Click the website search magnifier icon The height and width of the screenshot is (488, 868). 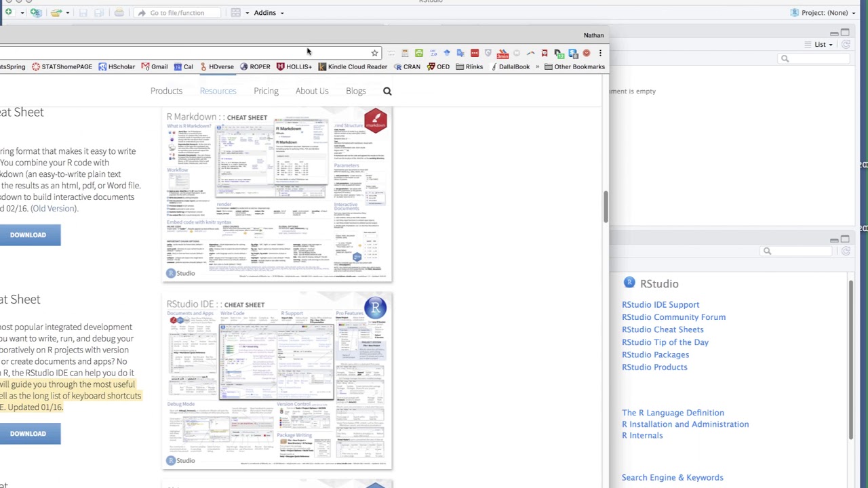pos(387,91)
